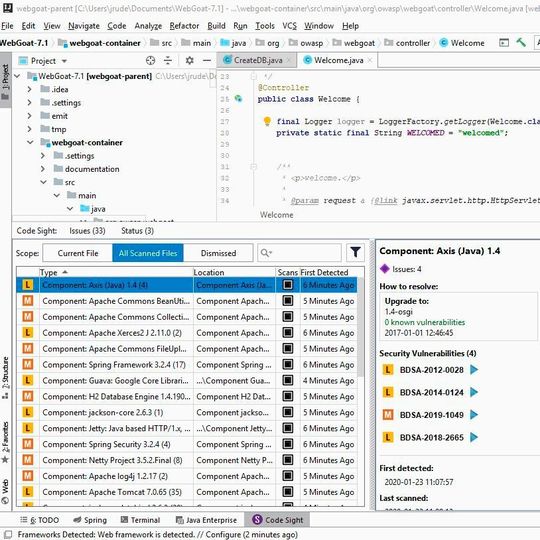Click severity M icon for Spring Framework row

coord(28,364)
